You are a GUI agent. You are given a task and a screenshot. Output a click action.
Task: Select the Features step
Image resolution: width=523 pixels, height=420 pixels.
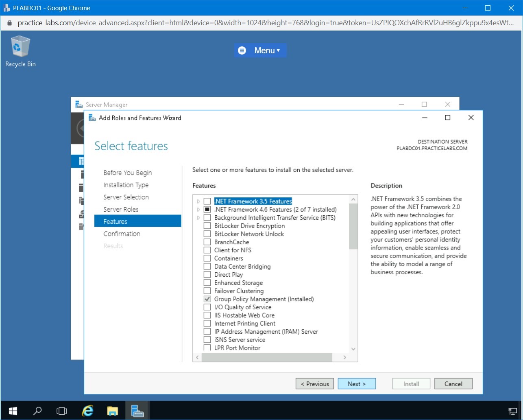coord(137,221)
